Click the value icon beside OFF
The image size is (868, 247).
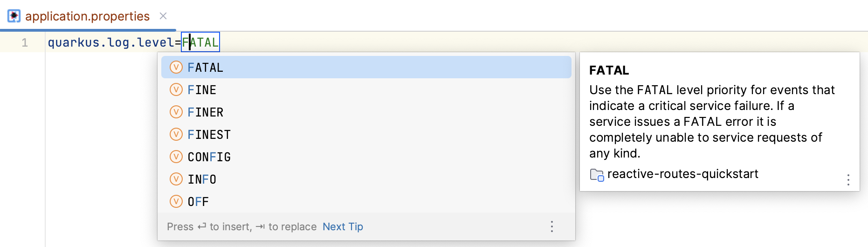(176, 201)
